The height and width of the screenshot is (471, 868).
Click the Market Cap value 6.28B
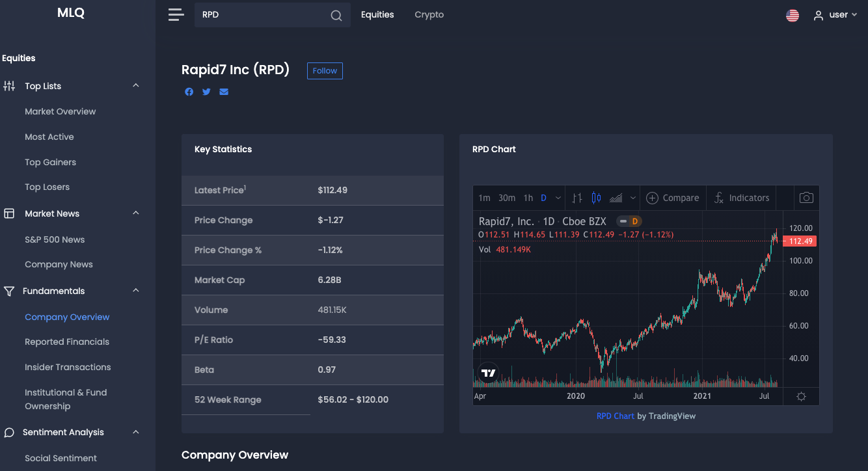pyautogui.click(x=330, y=280)
